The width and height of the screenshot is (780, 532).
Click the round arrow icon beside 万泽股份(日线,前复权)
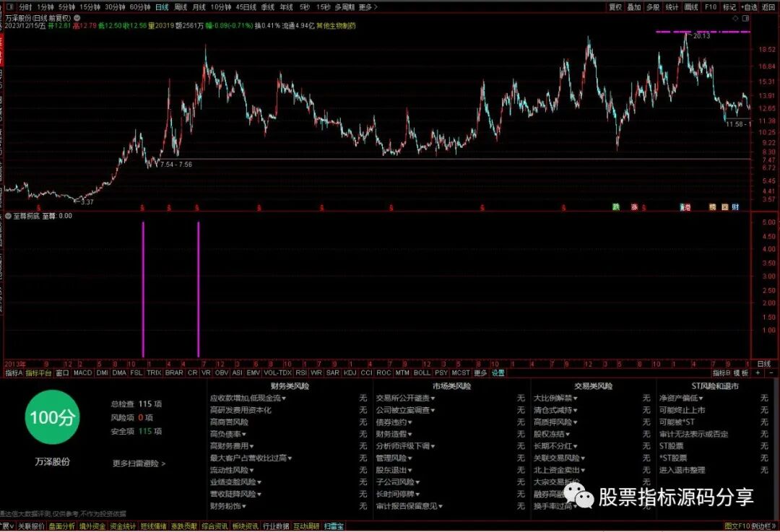pyautogui.click(x=77, y=17)
